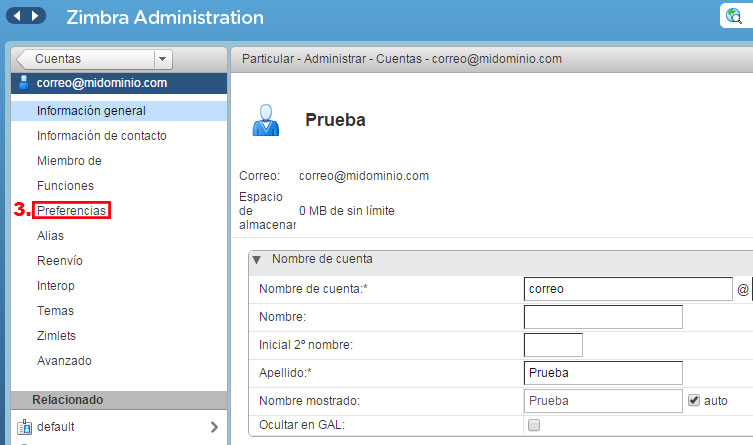
Task: Click the Relacionado section header
Action: [119, 400]
